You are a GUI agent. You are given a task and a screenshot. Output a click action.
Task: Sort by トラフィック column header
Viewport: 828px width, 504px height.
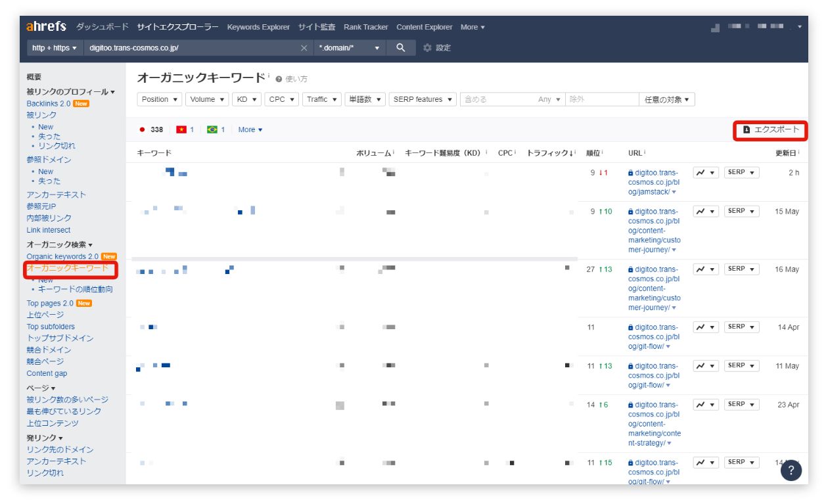(x=552, y=152)
